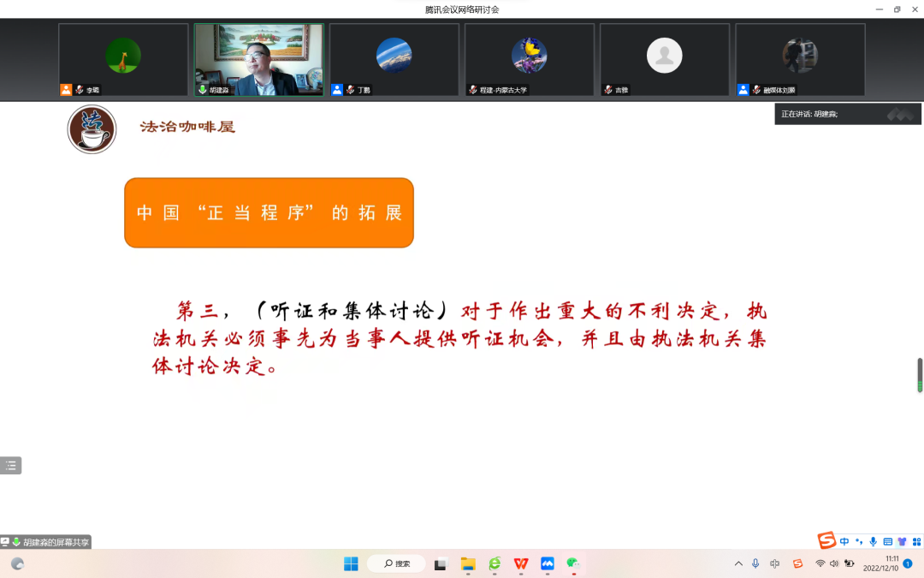Expand the side panel list button
This screenshot has height=578, width=924.
[x=10, y=466]
